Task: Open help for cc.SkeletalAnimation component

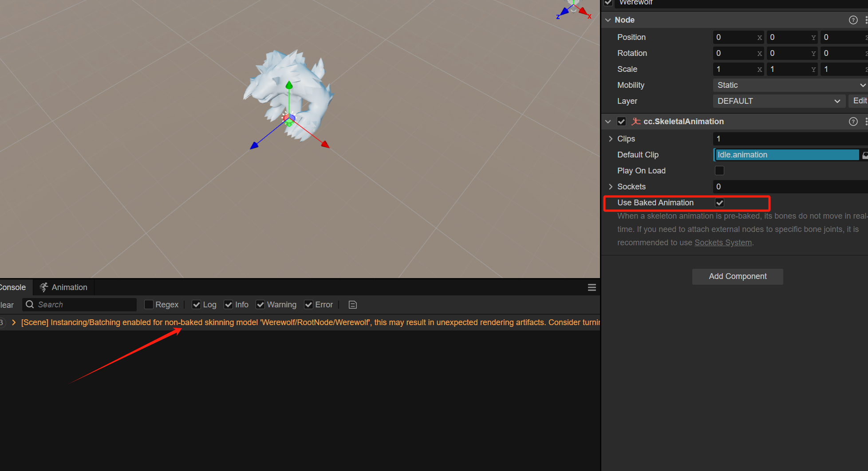Action: click(x=853, y=122)
